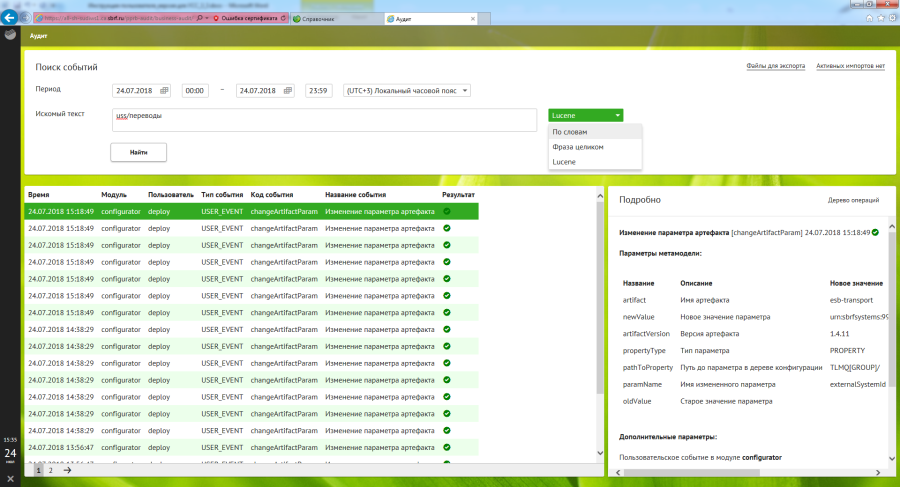Click the round logo icon in sidebar
The image size is (900, 487).
(10, 34)
